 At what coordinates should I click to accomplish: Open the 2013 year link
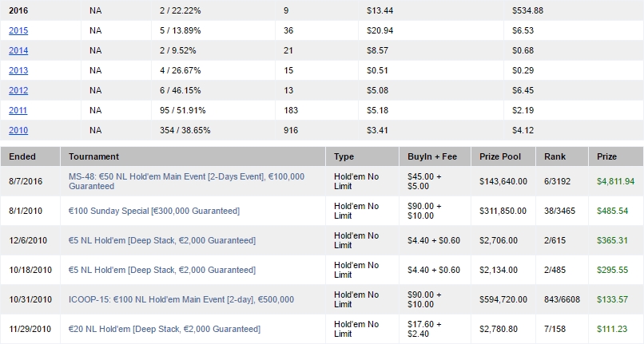pyautogui.click(x=18, y=70)
